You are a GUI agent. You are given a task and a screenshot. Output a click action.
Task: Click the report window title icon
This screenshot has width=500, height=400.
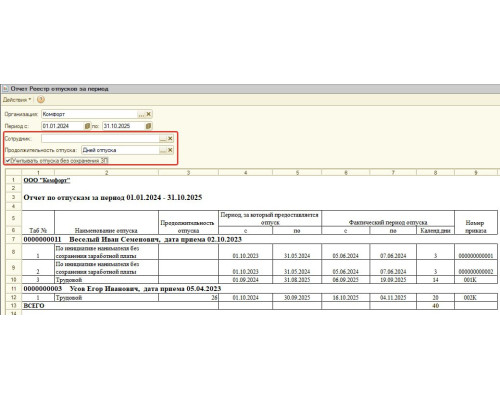tap(6, 89)
